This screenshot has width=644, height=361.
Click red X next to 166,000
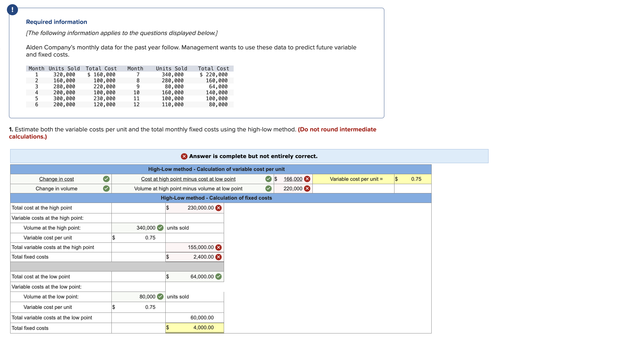tap(307, 179)
